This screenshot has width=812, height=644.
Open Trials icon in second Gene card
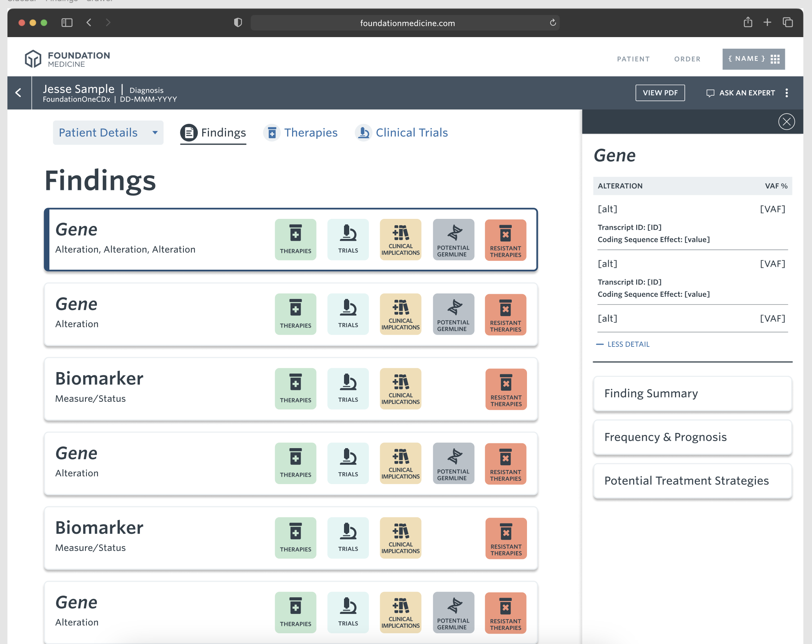point(348,314)
